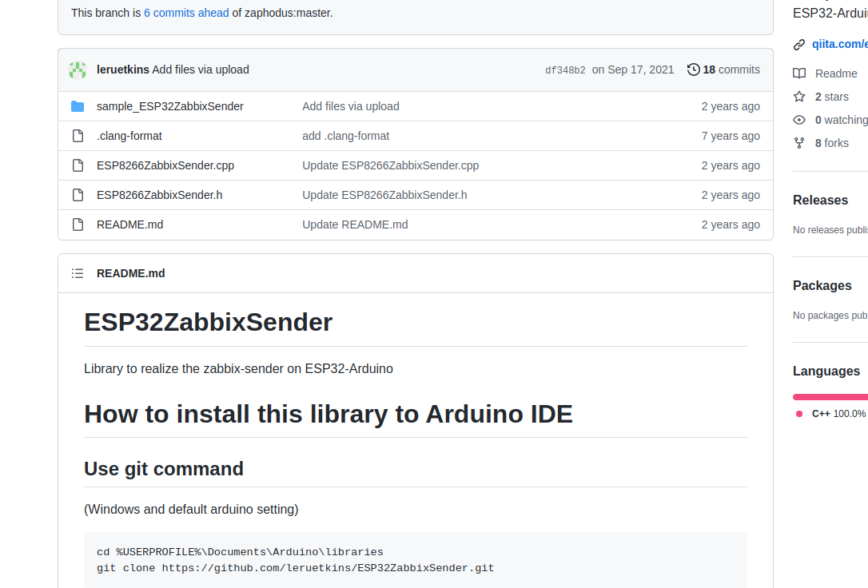Click the 'Use git command' heading

164,469
